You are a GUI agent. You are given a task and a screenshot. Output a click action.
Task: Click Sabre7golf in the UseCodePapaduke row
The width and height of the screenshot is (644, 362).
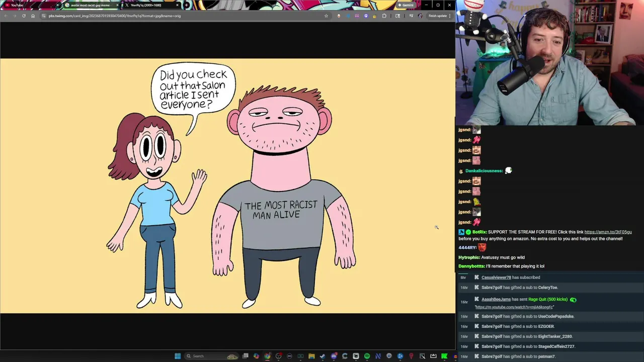(492, 316)
